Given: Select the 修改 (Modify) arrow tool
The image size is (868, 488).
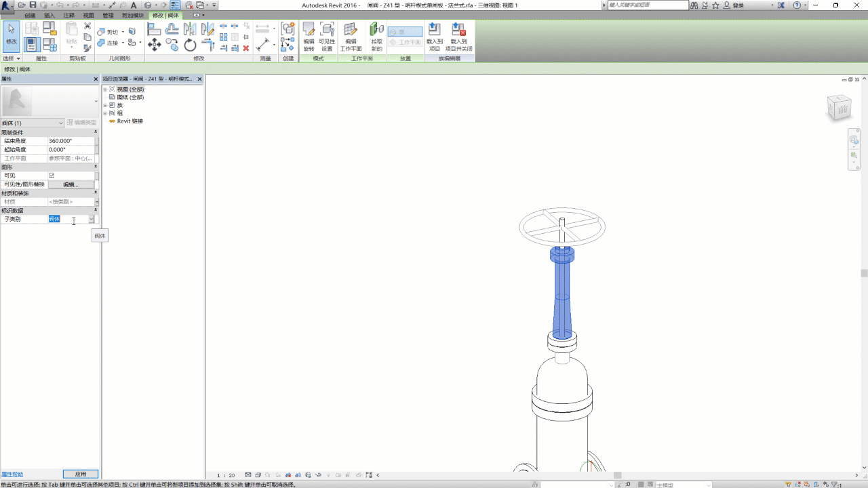Looking at the screenshot, I should [12, 37].
